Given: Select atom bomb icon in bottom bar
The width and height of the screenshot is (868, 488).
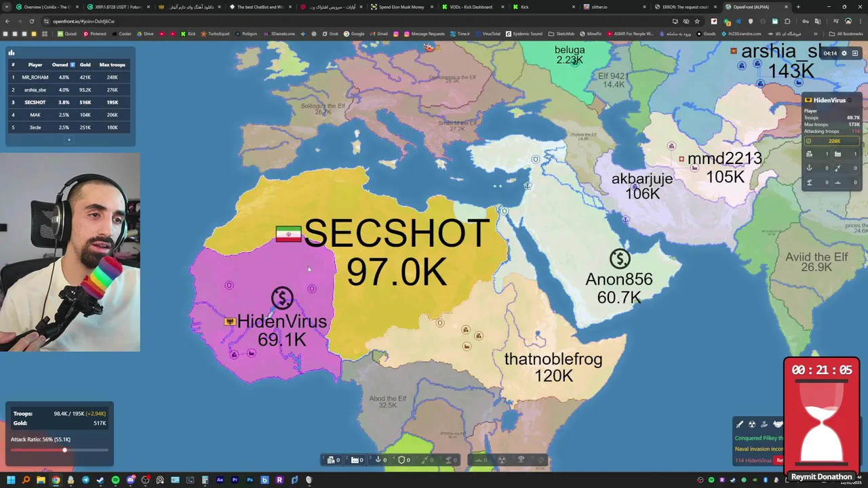Looking at the screenshot, I should [502, 460].
